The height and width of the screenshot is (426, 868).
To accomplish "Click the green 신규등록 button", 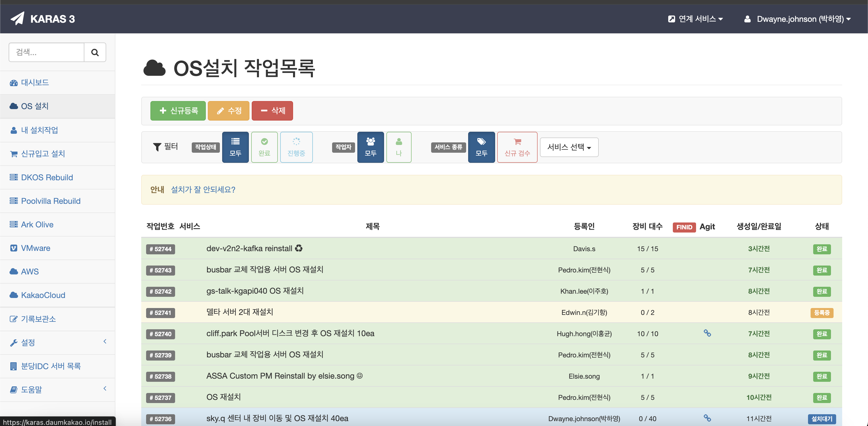I will point(178,111).
